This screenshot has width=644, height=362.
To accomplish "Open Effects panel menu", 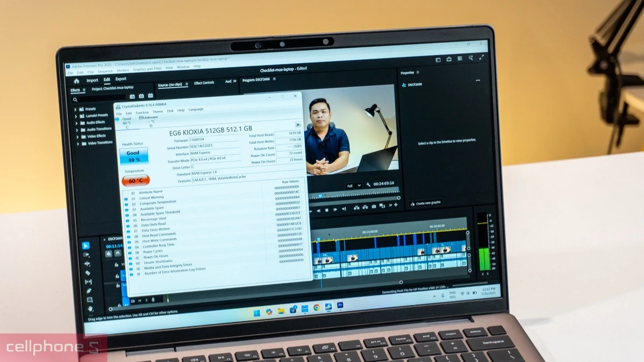I will pos(84,90).
